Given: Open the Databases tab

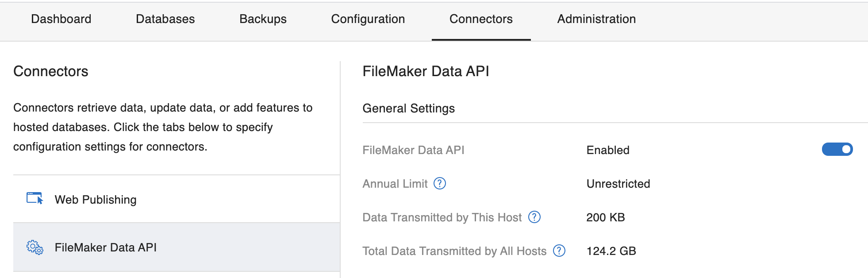Looking at the screenshot, I should 165,19.
